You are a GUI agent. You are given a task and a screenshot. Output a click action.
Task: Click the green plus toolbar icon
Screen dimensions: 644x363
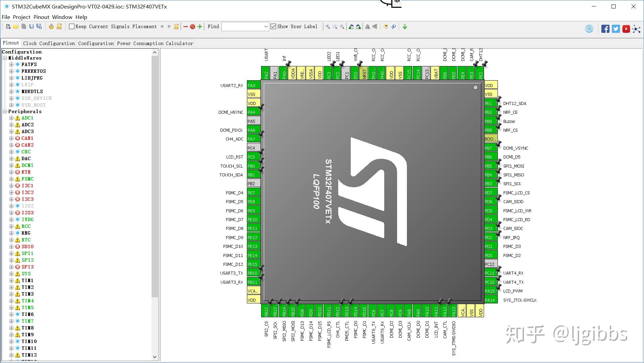tap(200, 26)
